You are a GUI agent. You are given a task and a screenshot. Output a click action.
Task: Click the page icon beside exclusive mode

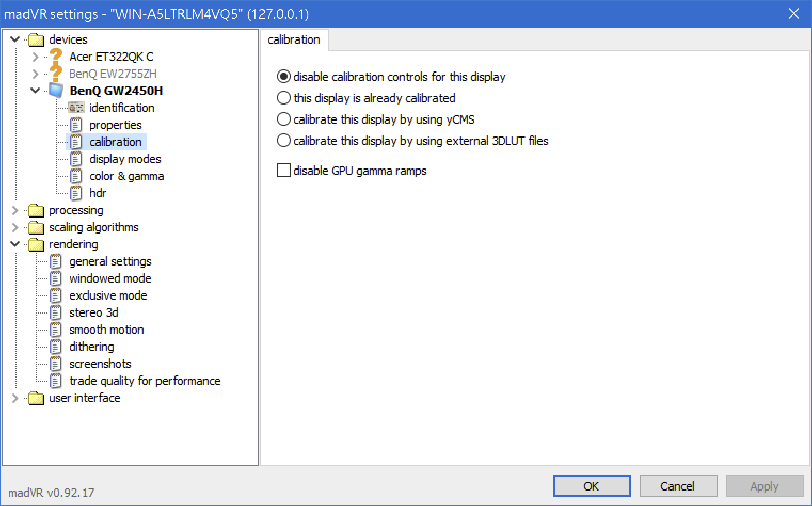56,295
